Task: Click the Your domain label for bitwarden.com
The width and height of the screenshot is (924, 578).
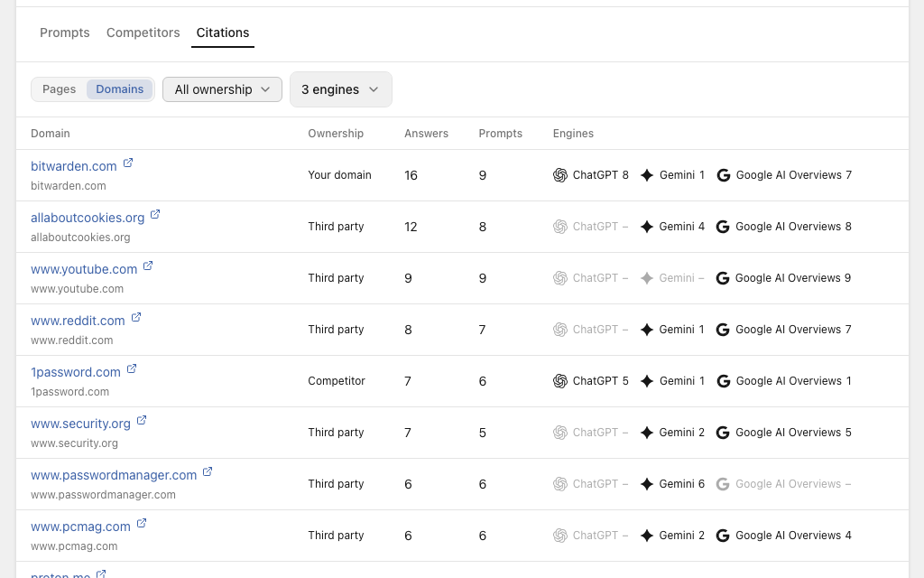Action: pyautogui.click(x=339, y=175)
